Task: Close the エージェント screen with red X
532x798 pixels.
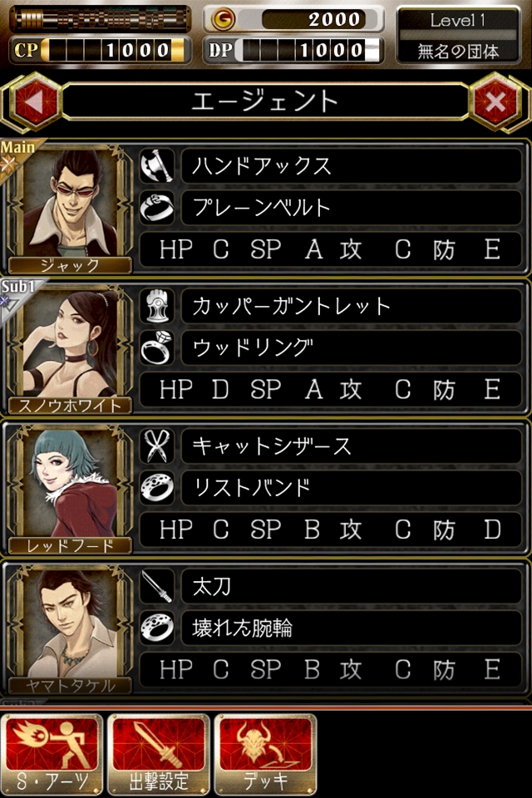Action: point(496,102)
